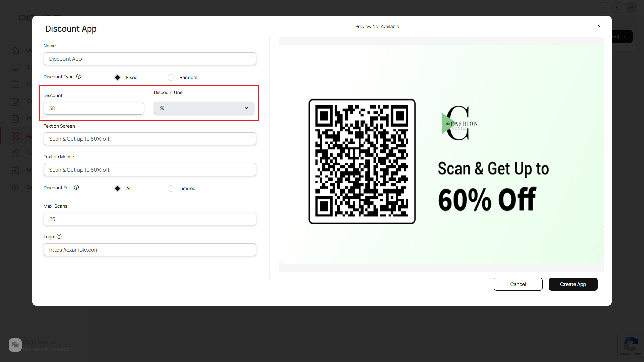This screenshot has width=644, height=362.
Task: Select the Fixed discount type
Action: (x=117, y=77)
